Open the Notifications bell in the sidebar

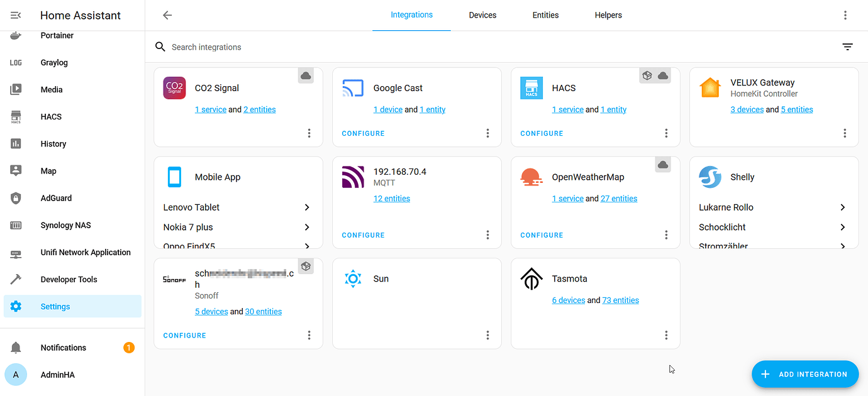pos(63,347)
